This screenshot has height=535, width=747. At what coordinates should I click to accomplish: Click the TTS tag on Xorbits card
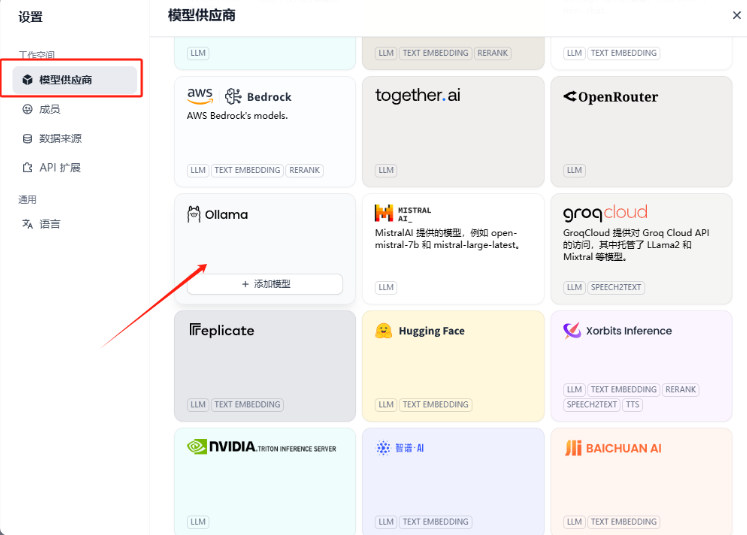[632, 404]
